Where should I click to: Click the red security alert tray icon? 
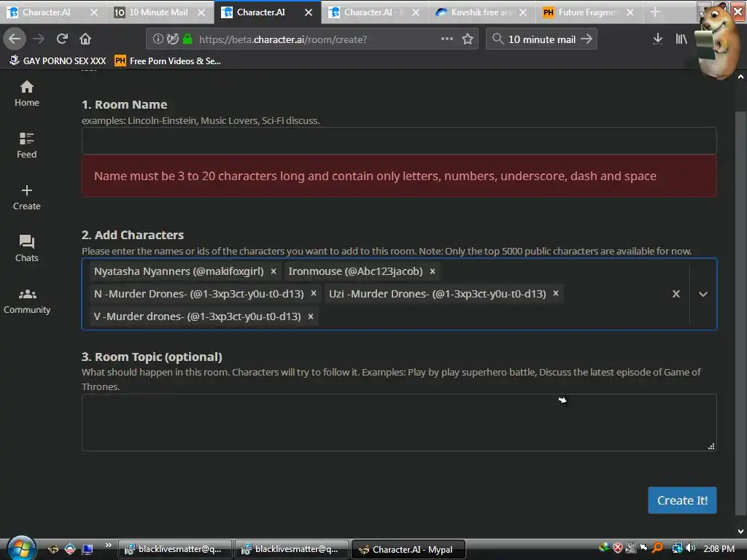coord(617,548)
